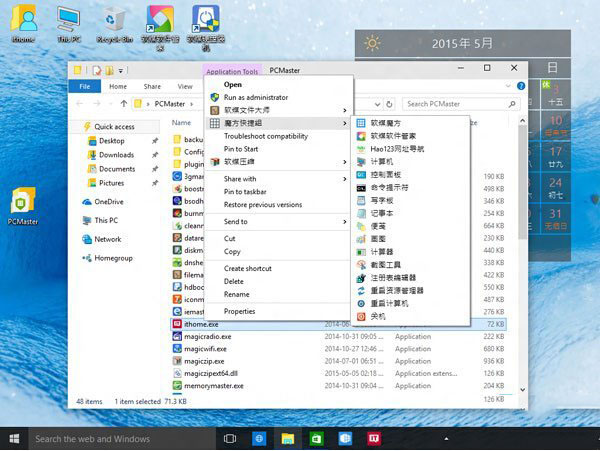Choose 重启计算机 in the submenu
600x451 pixels.
tap(410, 304)
